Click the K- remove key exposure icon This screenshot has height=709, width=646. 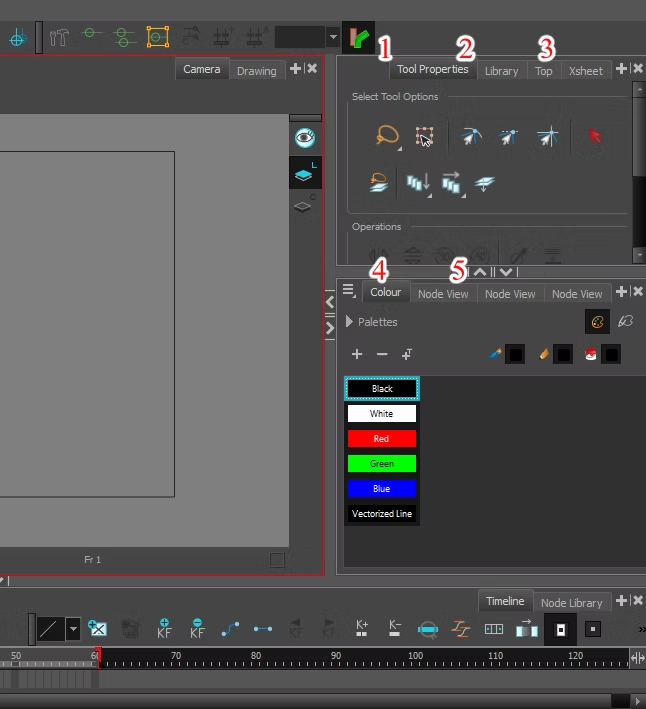(x=395, y=629)
